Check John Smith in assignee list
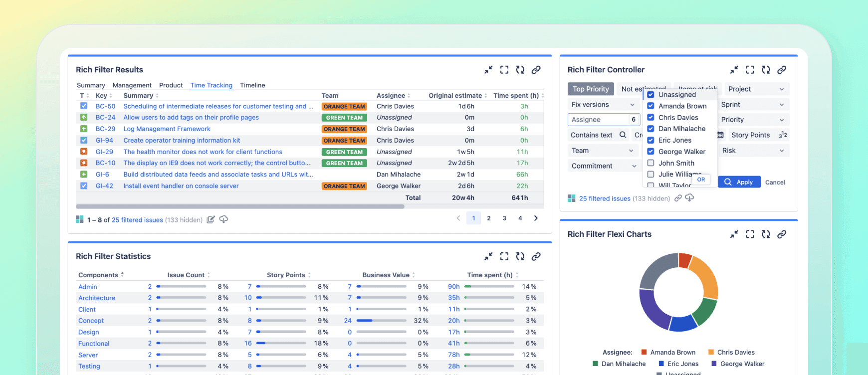Viewport: 868px width, 375px height. (651, 163)
